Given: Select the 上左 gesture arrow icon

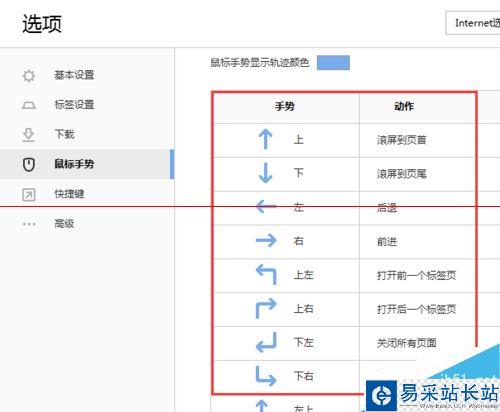Looking at the screenshot, I should tap(266, 274).
